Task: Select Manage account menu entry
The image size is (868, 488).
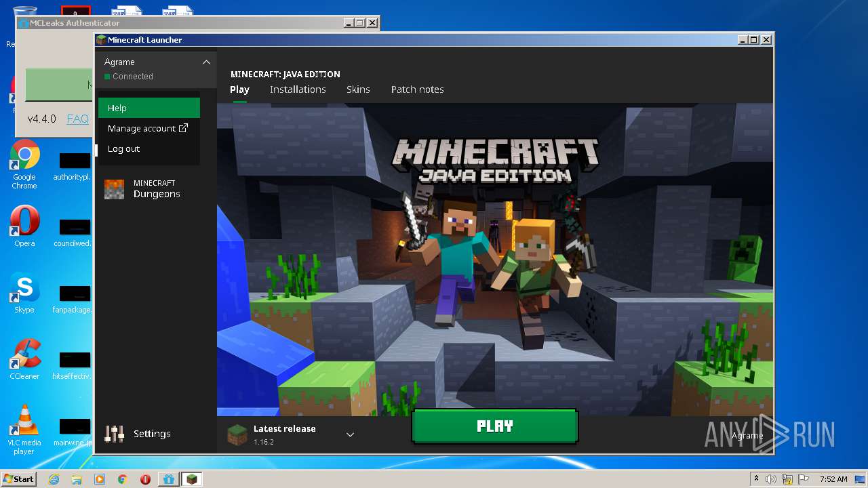Action: 149,128
